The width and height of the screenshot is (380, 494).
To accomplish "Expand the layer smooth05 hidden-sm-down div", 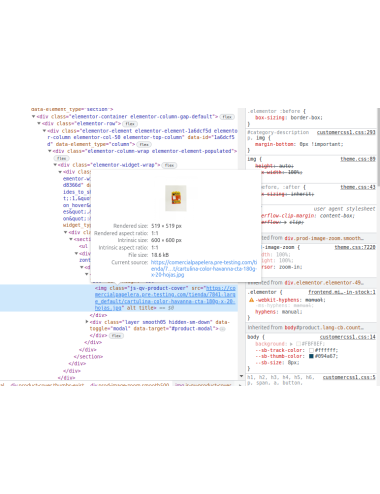I will pyautogui.click(x=87, y=322).
